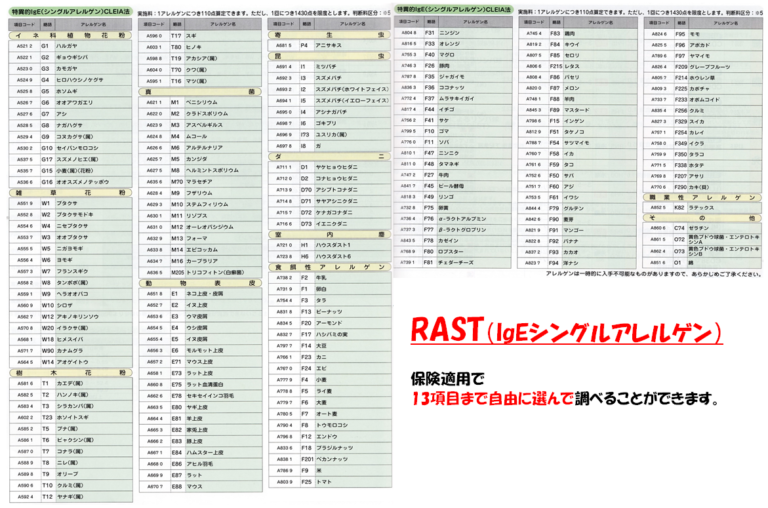Select the F8 トウモロコシ entry
This screenshot has height=508, width=768.
(330, 425)
